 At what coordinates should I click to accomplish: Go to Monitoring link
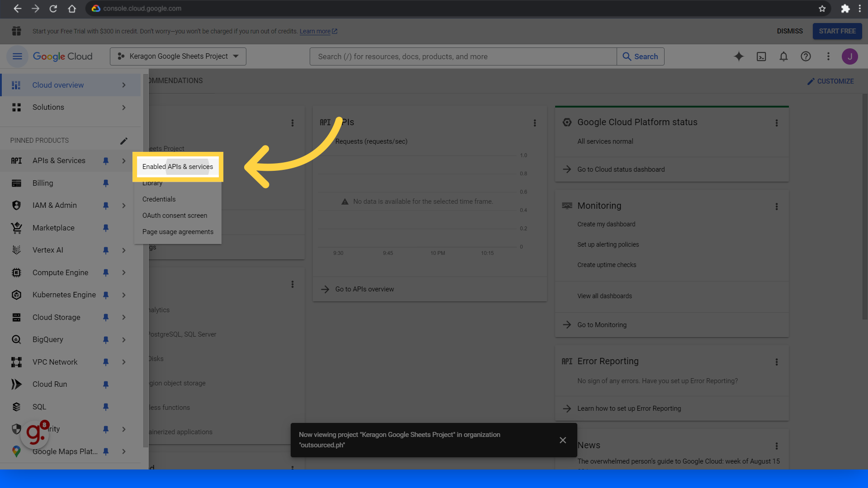602,325
